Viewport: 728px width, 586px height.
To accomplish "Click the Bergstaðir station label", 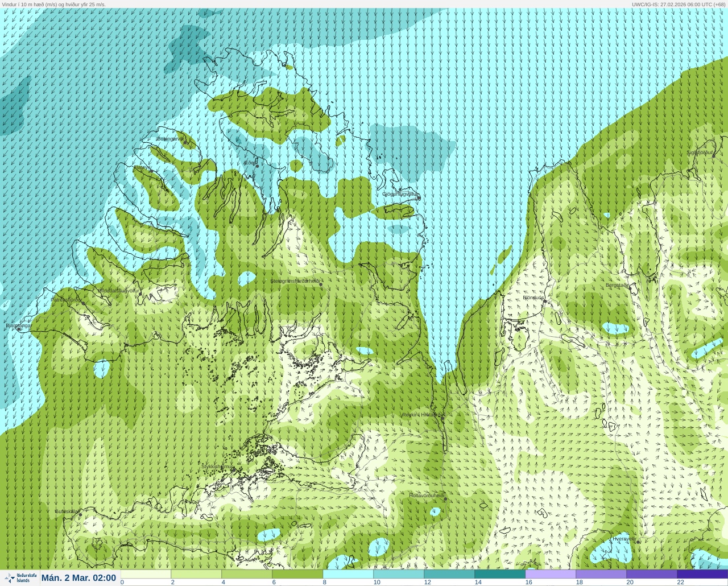I will (617, 285).
